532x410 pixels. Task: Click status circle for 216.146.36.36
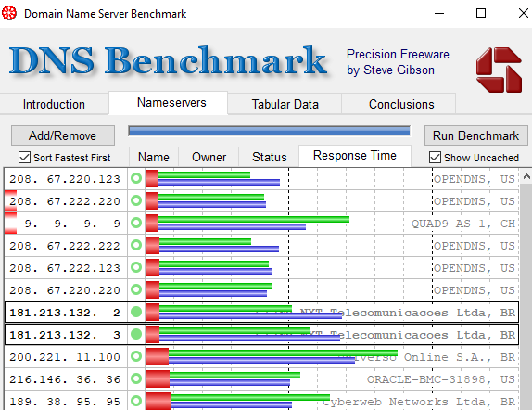click(136, 378)
